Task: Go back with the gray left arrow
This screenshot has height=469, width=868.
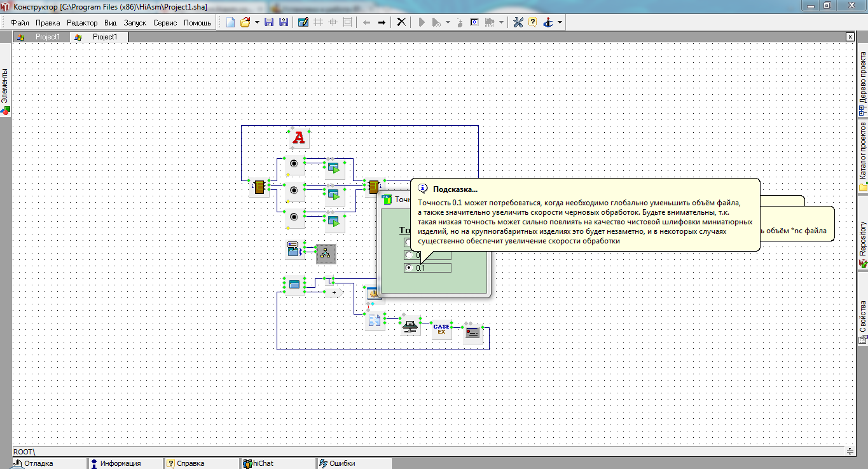Action: point(367,22)
